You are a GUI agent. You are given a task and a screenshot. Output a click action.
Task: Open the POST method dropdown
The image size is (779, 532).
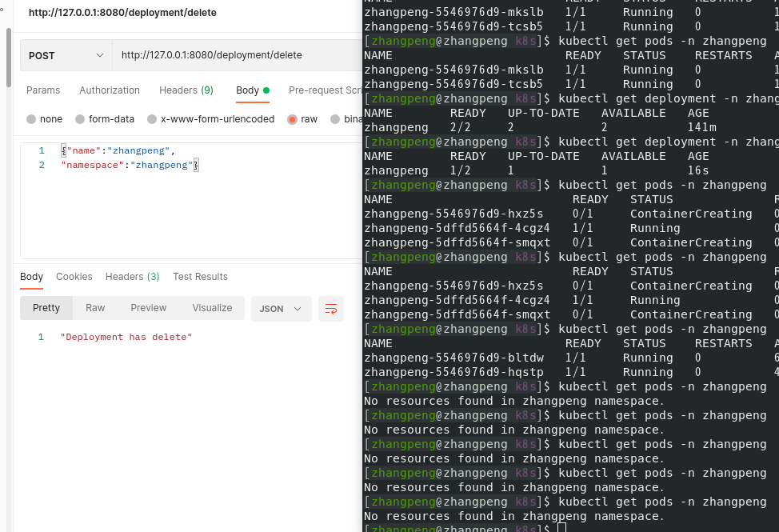point(66,55)
